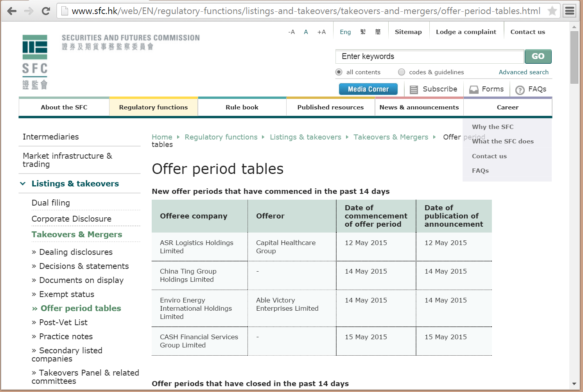Click the Forms tray icon

pyautogui.click(x=474, y=89)
